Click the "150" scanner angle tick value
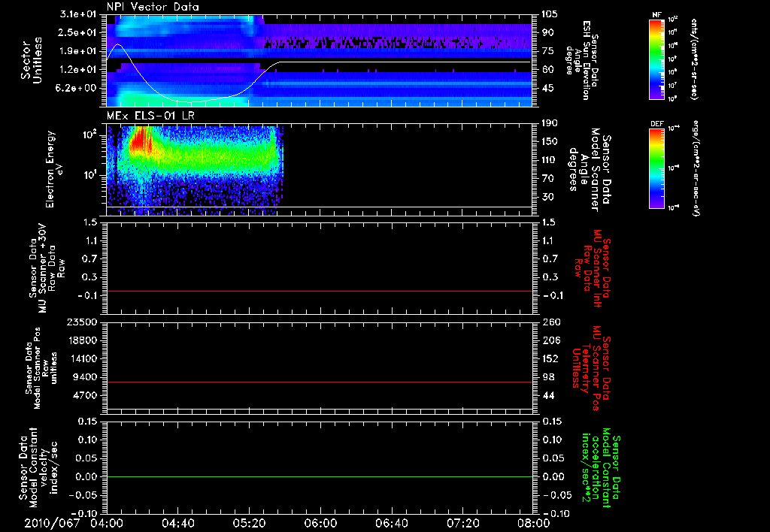770x532 pixels. coord(550,142)
